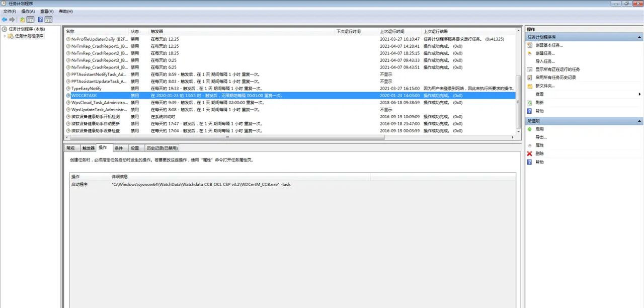
Task: Switch to the 历史记录(已禁用) tab
Action: pyautogui.click(x=162, y=148)
